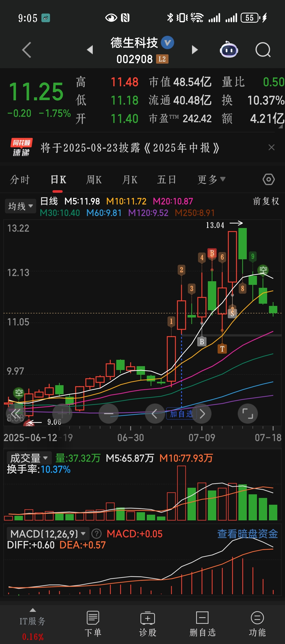Open the search magnifier icon
This screenshot has width=285, height=644.
(263, 50)
